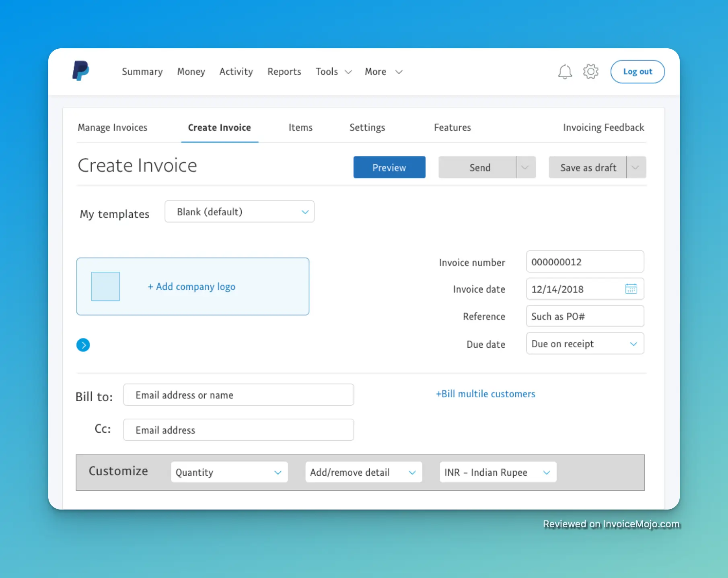The image size is (728, 578).
Task: Switch to the Items tab
Action: (x=300, y=127)
